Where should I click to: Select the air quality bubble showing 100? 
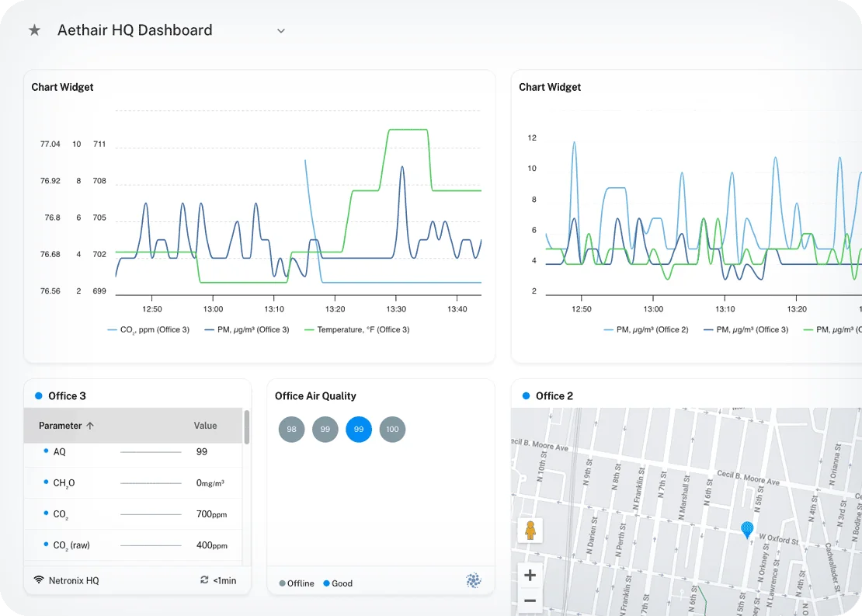point(392,430)
